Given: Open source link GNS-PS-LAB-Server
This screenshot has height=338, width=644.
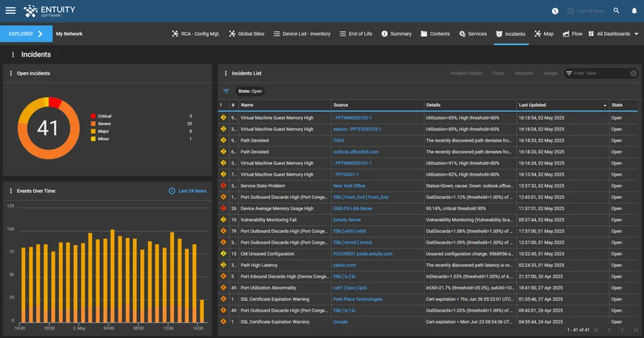Looking at the screenshot, I should coord(353,208).
